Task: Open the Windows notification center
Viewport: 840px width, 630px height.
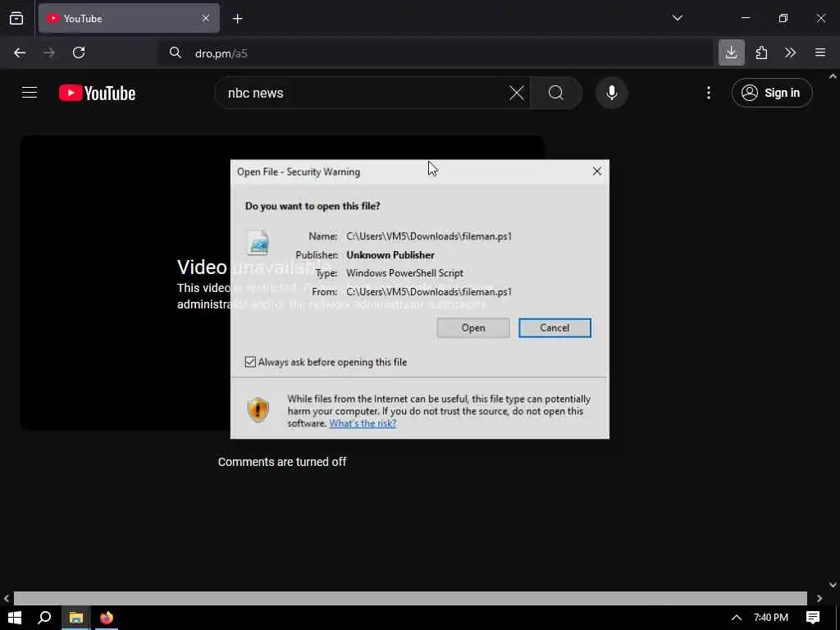Action: [813, 618]
